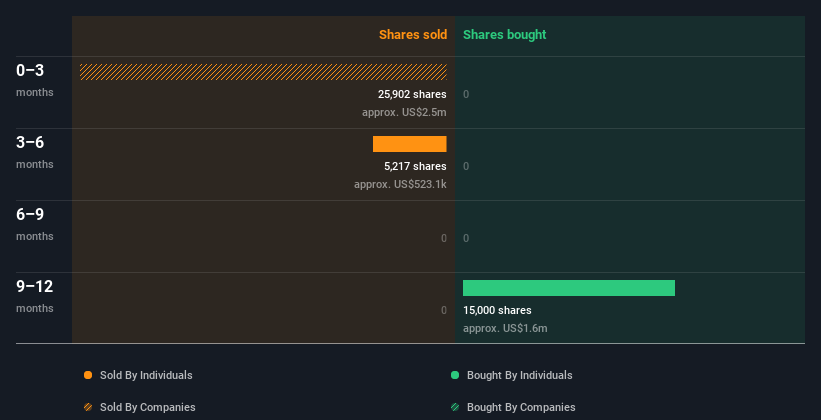
Task: Click the Sold By Individuals legend label
Action: click(146, 375)
